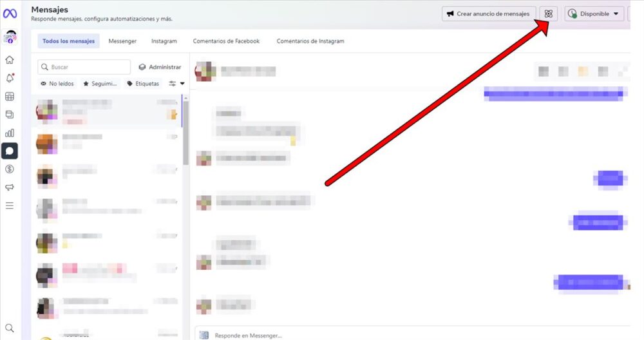Open conversation with orange avatar
Screen dimensions: 644x340
pos(107,144)
